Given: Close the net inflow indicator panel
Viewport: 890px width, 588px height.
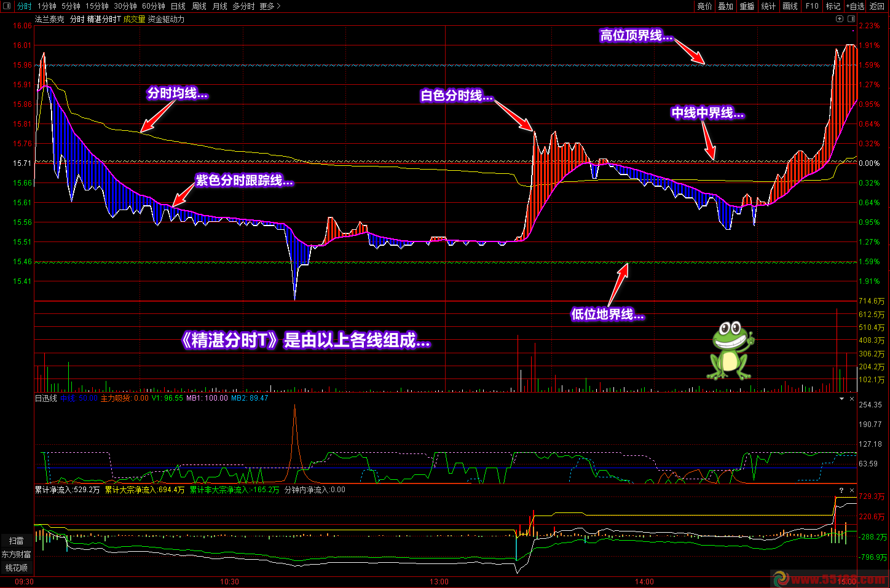Looking at the screenshot, I should pyautogui.click(x=852, y=490).
